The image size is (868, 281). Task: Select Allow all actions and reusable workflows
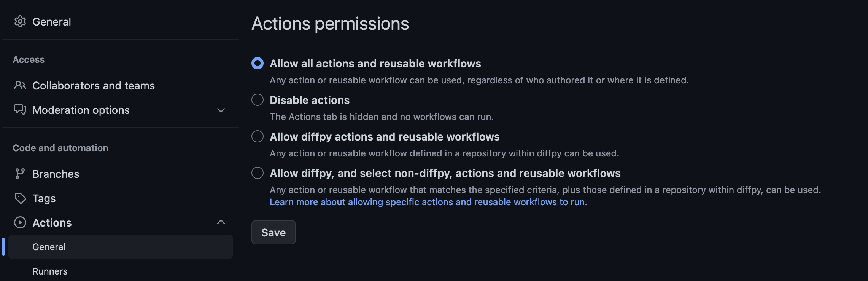click(257, 64)
